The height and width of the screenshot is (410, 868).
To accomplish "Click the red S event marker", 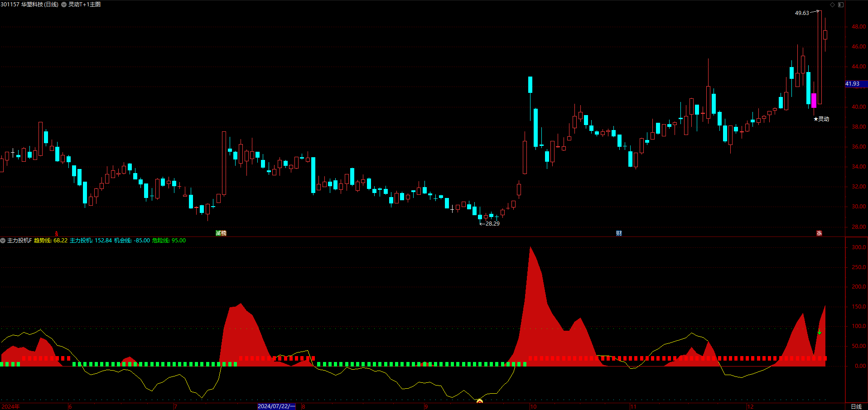I will point(57,233).
